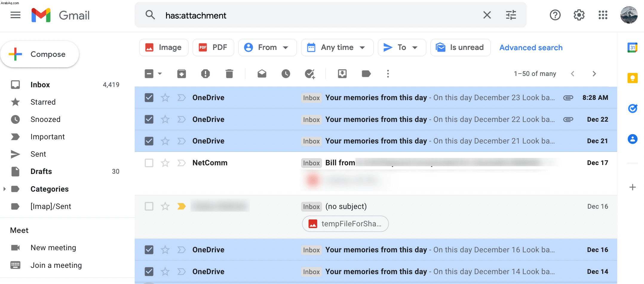Screen dimensions: 644x284
Task: Open the Advanced search link
Action: pos(531,48)
